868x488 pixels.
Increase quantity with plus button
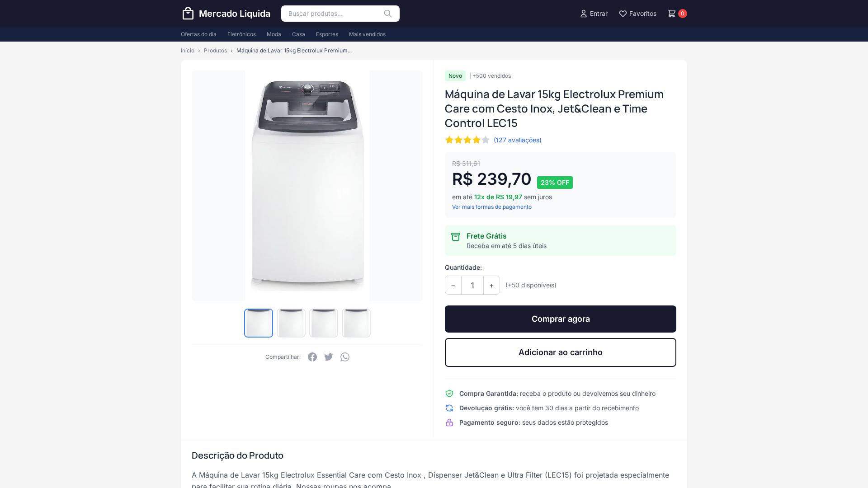[491, 285]
